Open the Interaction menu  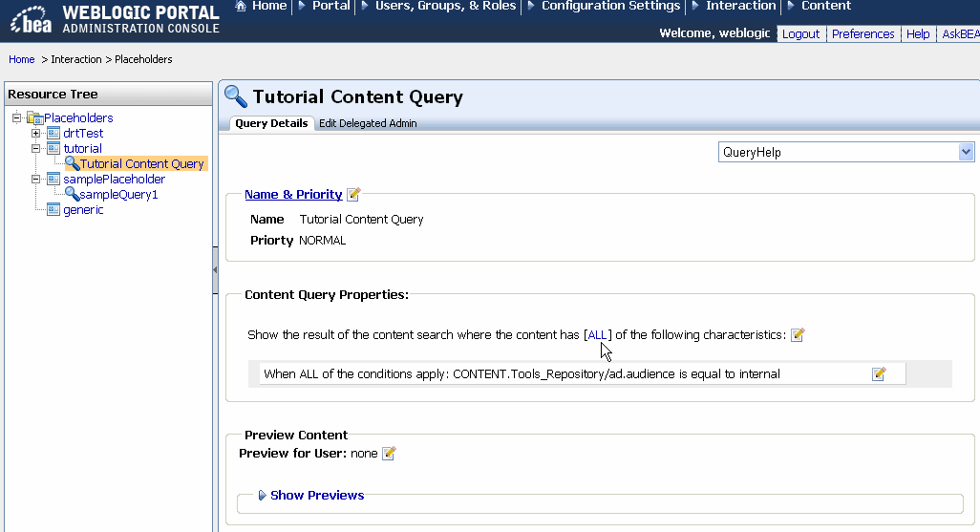pyautogui.click(x=740, y=6)
